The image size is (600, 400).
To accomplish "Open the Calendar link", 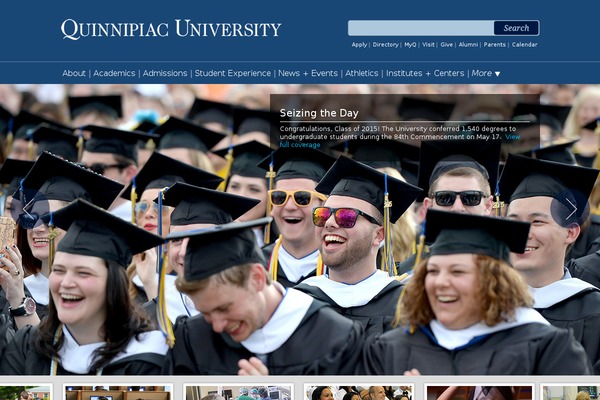I will 524,45.
